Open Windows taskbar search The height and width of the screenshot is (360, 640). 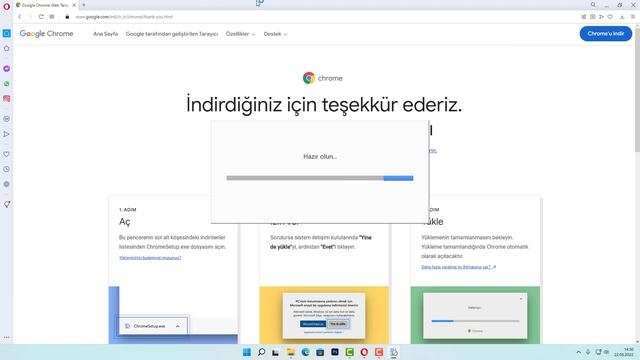[x=261, y=352]
